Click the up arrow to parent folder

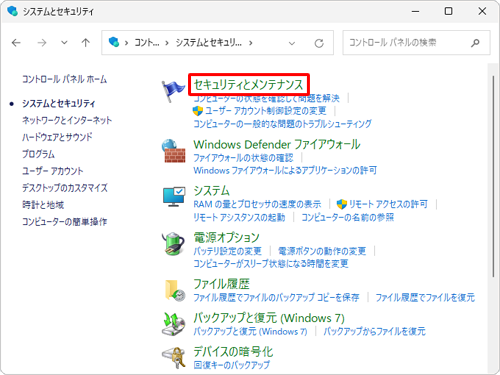coord(86,43)
